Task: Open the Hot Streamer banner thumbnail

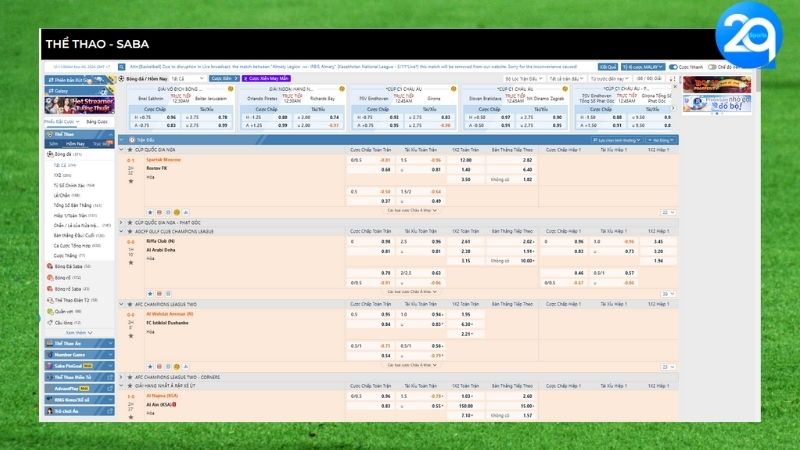Action: pos(79,105)
